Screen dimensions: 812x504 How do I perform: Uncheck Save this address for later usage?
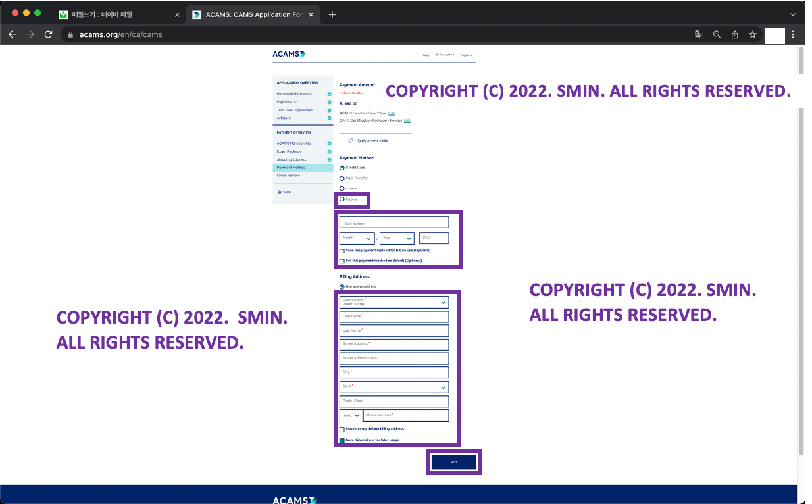(342, 440)
